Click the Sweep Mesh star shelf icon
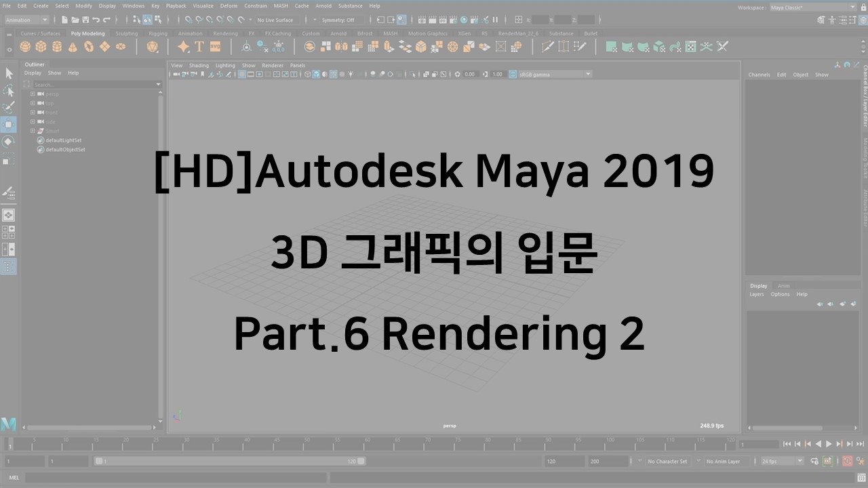 [183, 47]
